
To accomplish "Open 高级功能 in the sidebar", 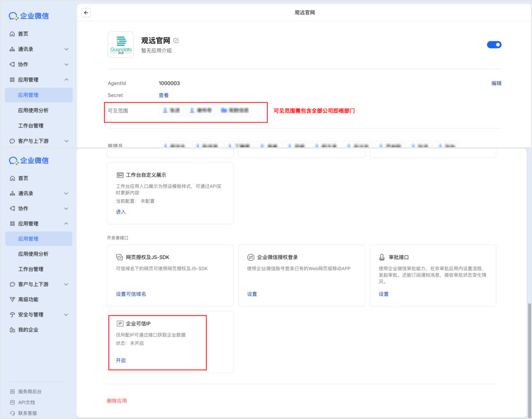I will 28,300.
